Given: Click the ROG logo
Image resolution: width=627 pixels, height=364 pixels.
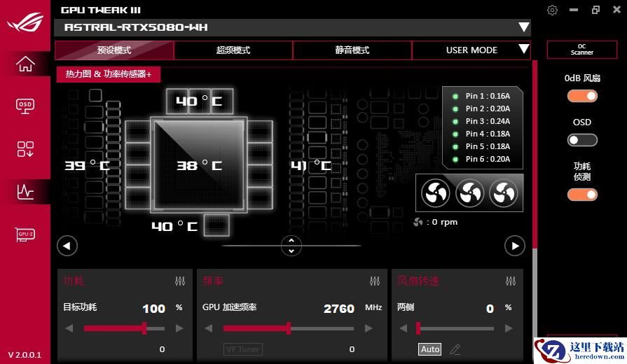Looking at the screenshot, I should pyautogui.click(x=25, y=22).
